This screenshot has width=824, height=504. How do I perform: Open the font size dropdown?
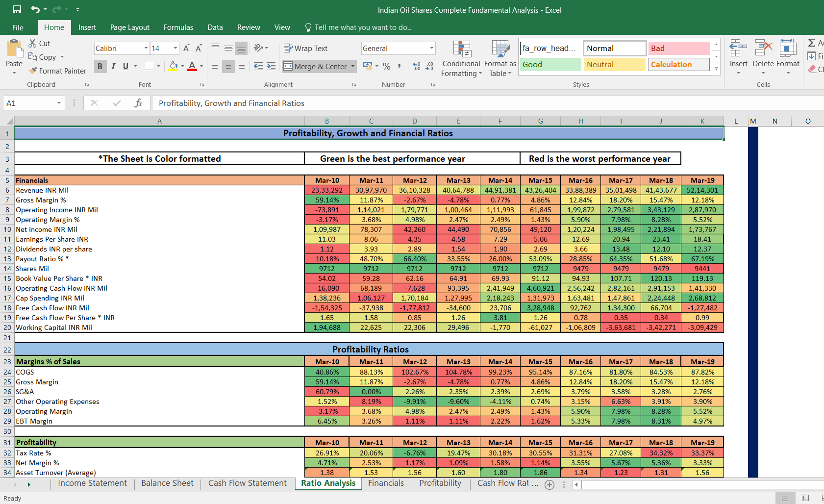[175, 48]
